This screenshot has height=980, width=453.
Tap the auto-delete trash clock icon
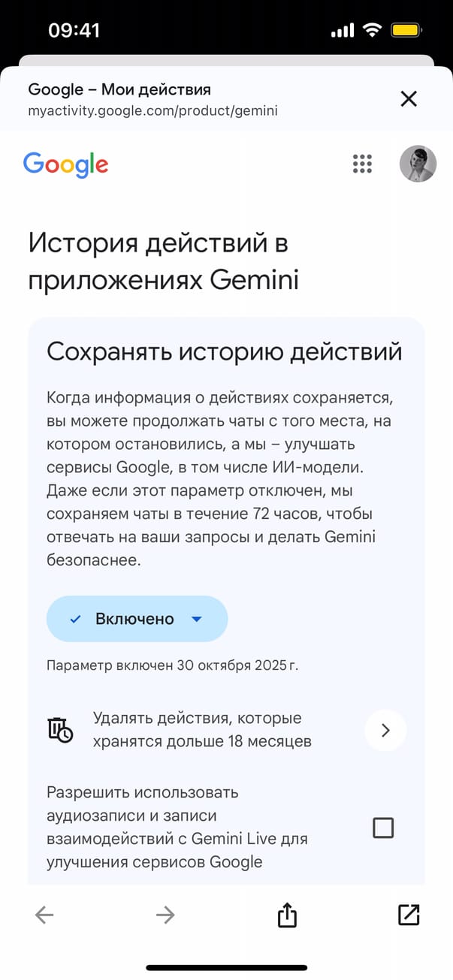[60, 730]
